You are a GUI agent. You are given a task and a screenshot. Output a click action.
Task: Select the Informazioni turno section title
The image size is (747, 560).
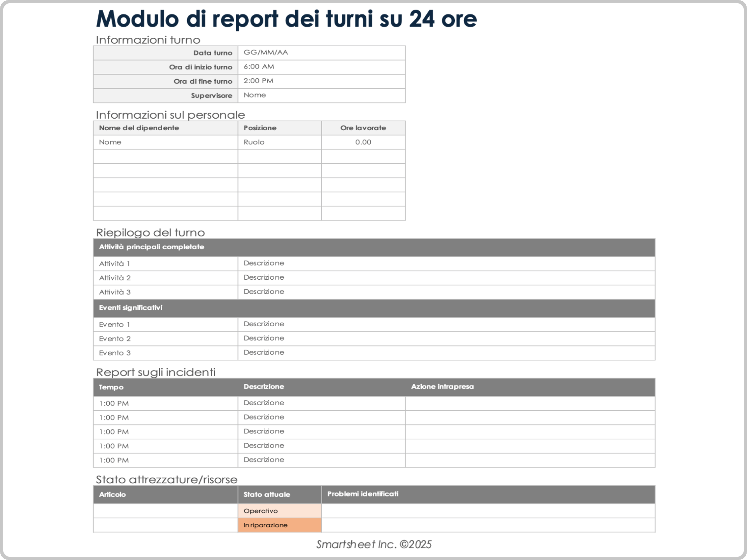pos(148,39)
